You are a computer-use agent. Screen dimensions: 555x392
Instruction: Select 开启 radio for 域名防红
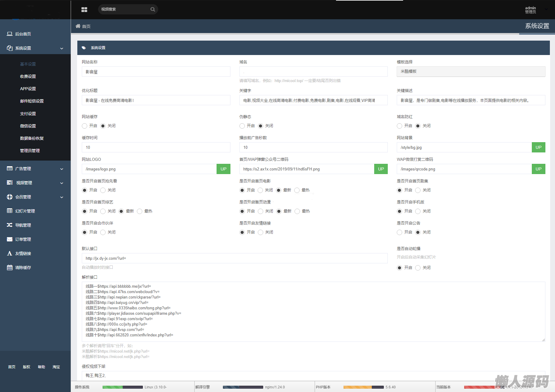[399, 126]
